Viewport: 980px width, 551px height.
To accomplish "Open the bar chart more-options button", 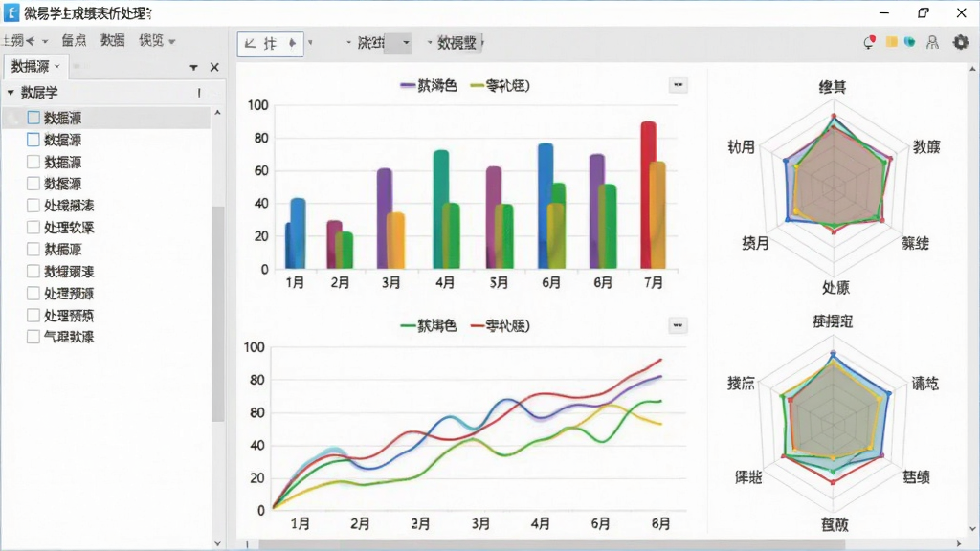I will pos(679,84).
